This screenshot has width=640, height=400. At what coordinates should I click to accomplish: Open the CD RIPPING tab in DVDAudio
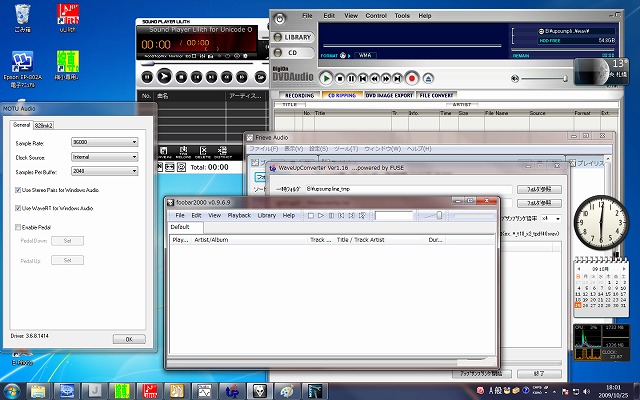[x=342, y=95]
